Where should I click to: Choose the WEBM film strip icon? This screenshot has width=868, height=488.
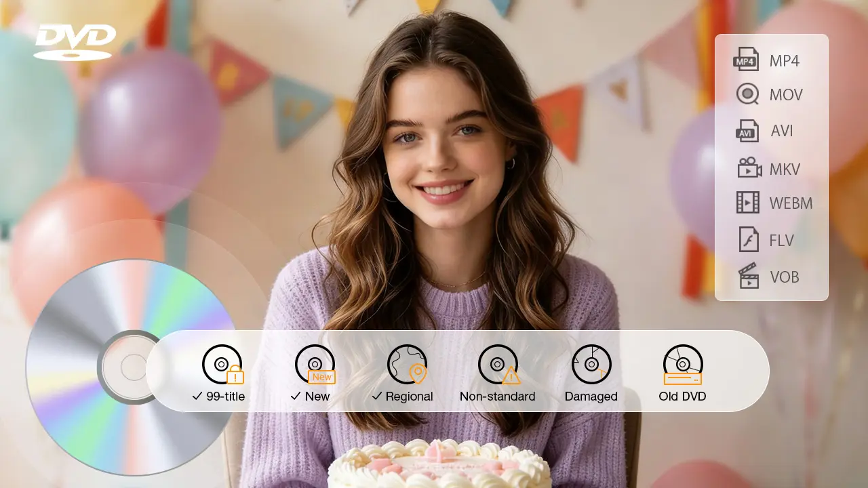[748, 203]
